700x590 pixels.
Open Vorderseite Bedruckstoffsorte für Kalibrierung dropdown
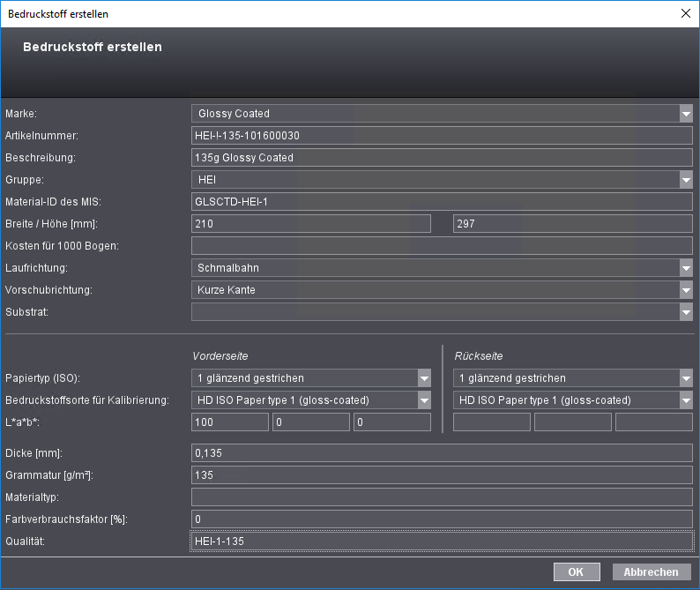point(424,400)
